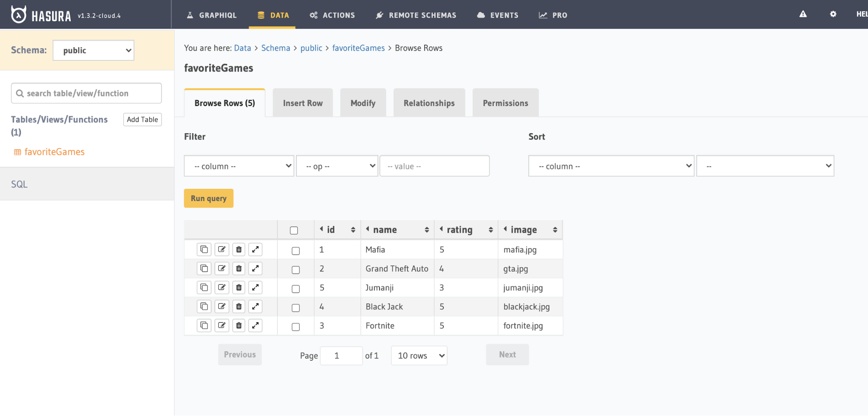
Task: Select the checkbox on the Mafia row
Action: [x=296, y=251]
